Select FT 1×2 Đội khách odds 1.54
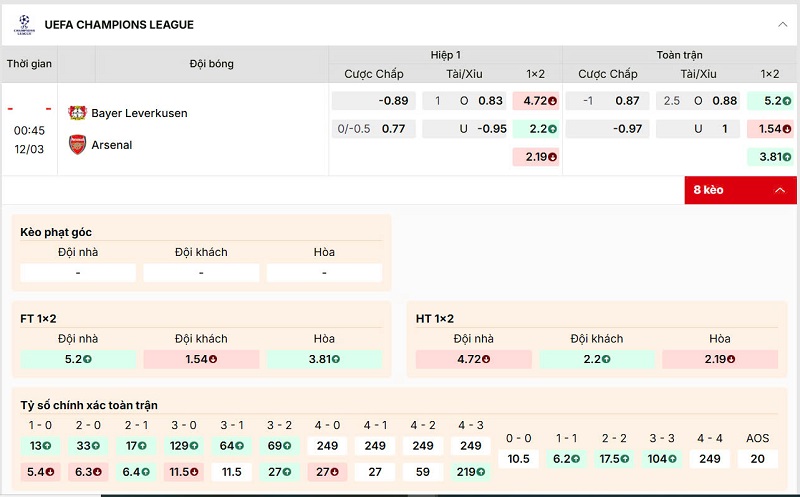Screen dimensions: 800x497 tap(201, 359)
